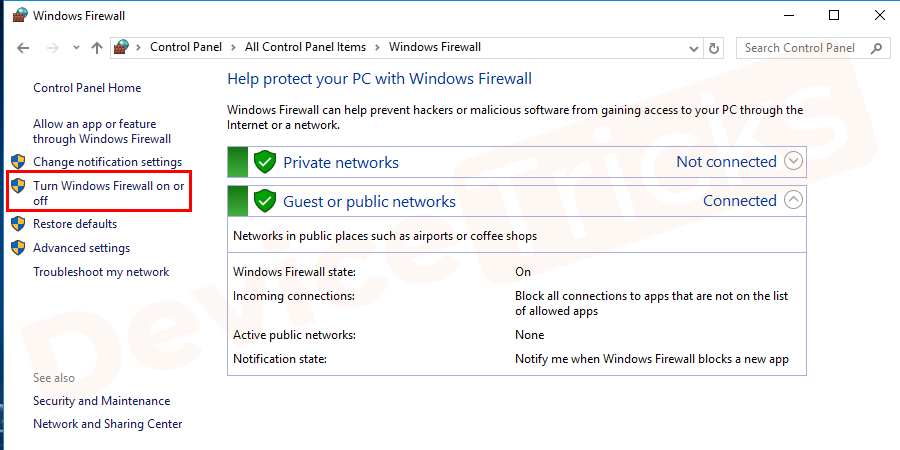Image resolution: width=900 pixels, height=450 pixels.
Task: Navigate to All Control Panel Items breadcrumb
Action: coord(305,48)
